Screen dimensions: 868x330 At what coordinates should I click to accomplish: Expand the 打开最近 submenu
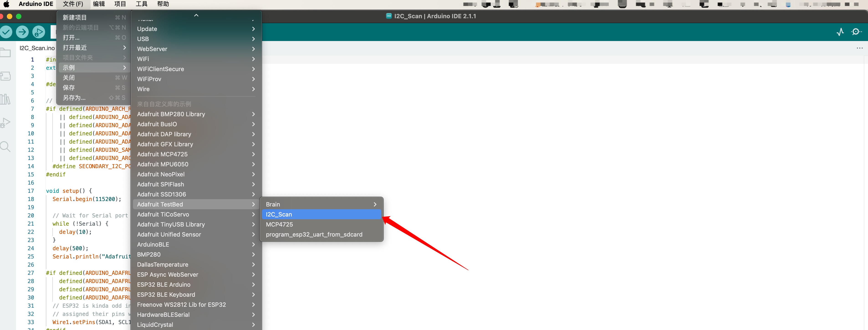pos(94,48)
